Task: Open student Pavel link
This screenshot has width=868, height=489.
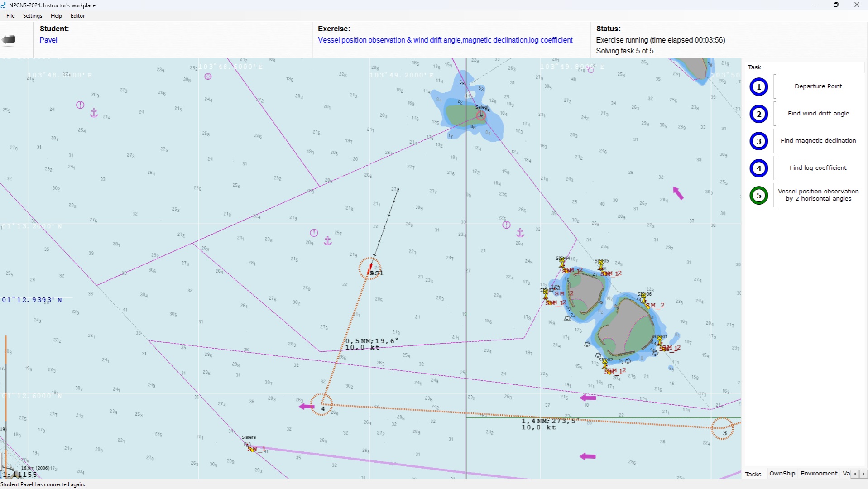Action: (48, 40)
